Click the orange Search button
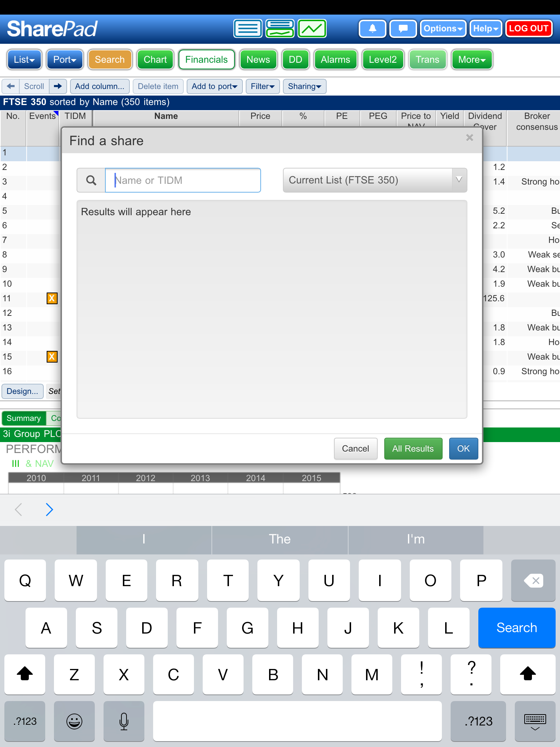This screenshot has height=747, width=560. pos(110,59)
